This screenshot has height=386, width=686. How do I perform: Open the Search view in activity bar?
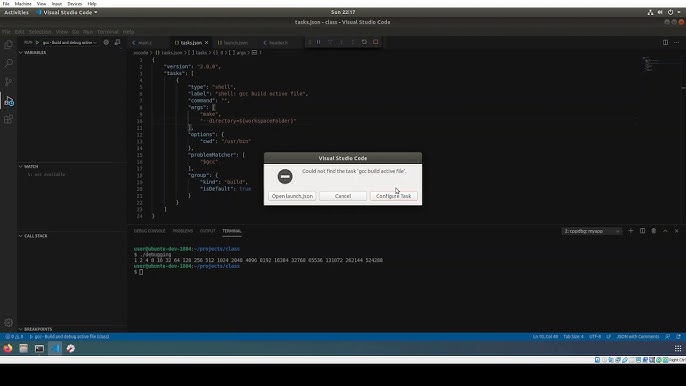8,63
